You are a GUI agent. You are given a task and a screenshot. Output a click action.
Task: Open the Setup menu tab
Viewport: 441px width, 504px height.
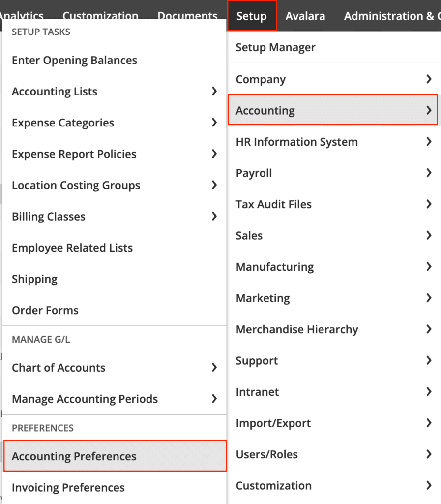(x=252, y=16)
